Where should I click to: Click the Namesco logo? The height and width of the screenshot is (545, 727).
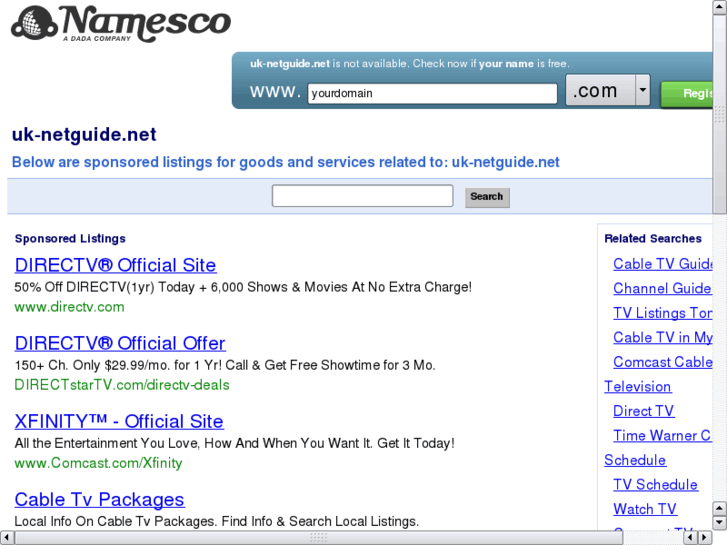tap(121, 23)
